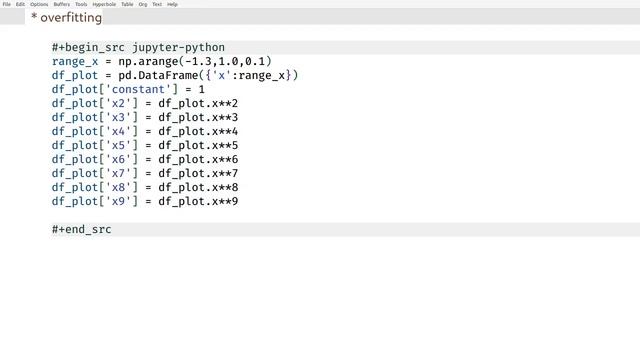The width and height of the screenshot is (640, 360).
Task: Open the Org menu
Action: [x=142, y=4]
